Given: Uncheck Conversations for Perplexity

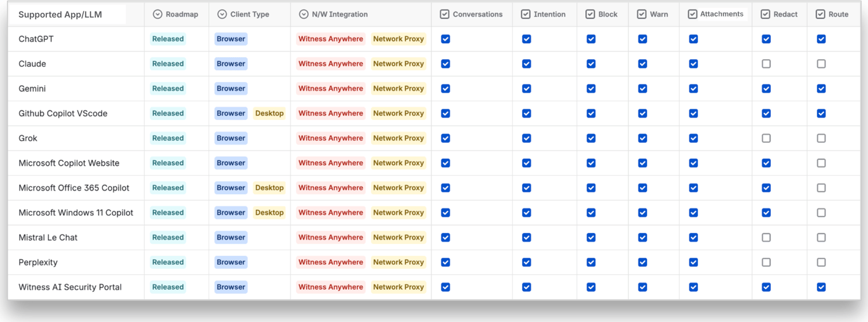Looking at the screenshot, I should tap(445, 262).
